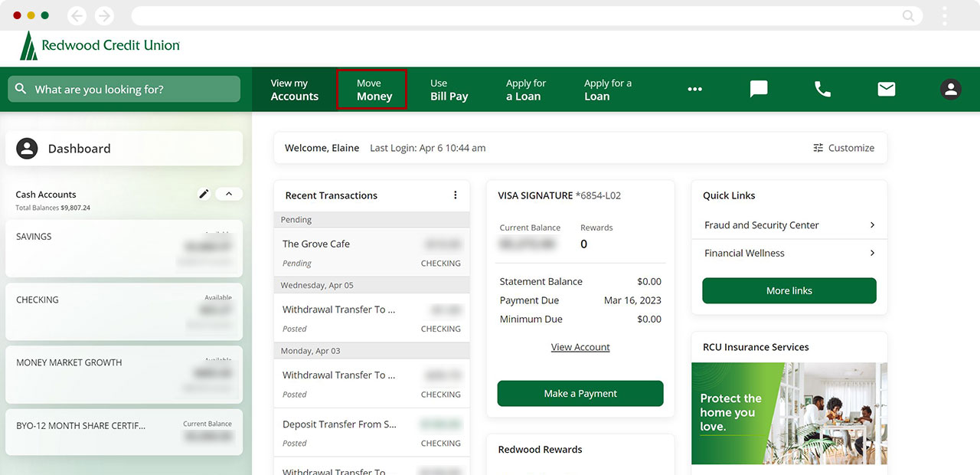
Task: Open the Move Money menu
Action: click(x=372, y=90)
